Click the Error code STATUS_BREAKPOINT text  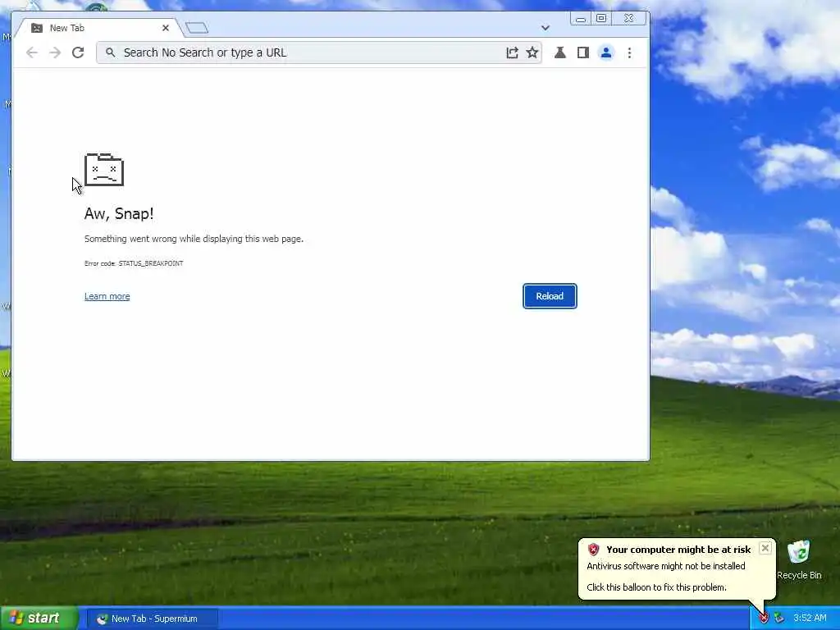coord(134,263)
